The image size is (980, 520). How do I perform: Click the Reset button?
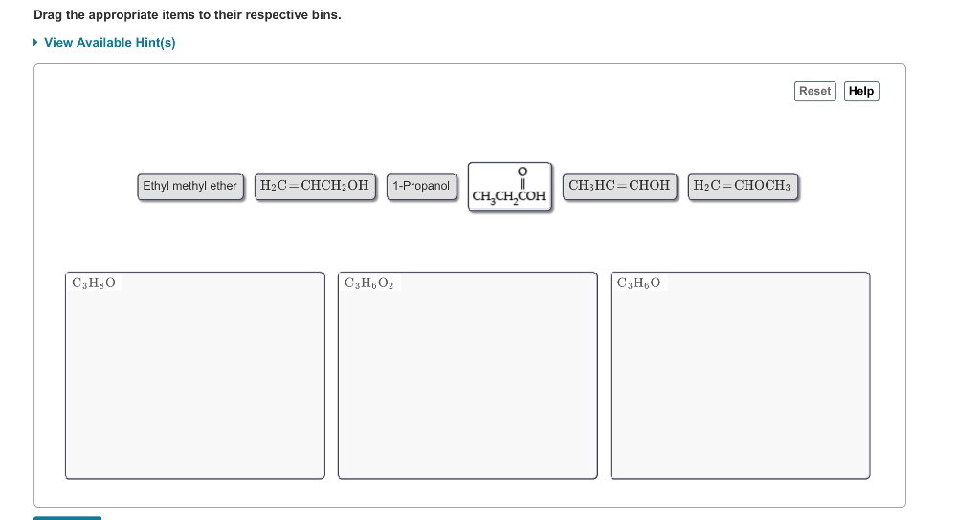(x=815, y=91)
